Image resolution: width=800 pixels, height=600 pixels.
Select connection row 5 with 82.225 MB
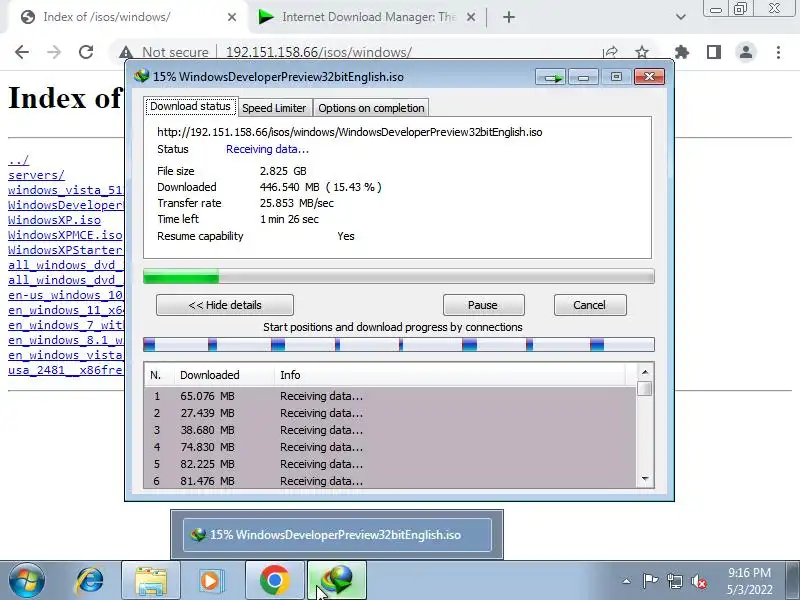(x=390, y=464)
